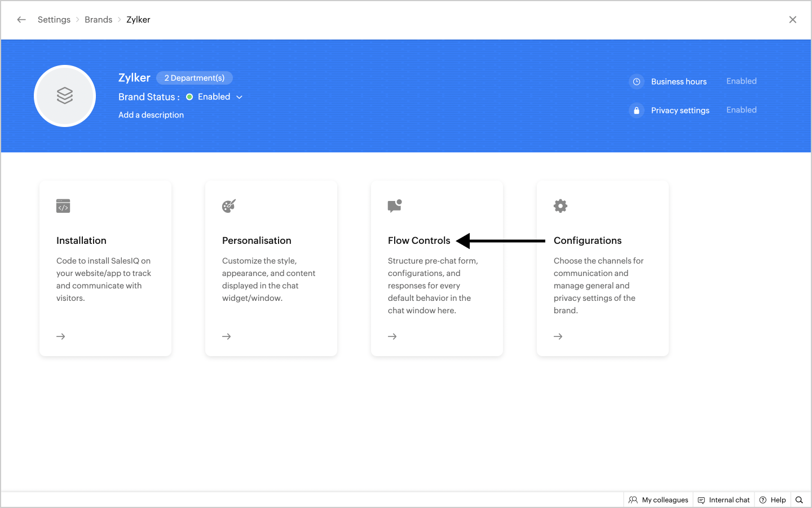Image resolution: width=812 pixels, height=508 pixels.
Task: Click the Zylker brand logo avatar
Action: (x=65, y=96)
